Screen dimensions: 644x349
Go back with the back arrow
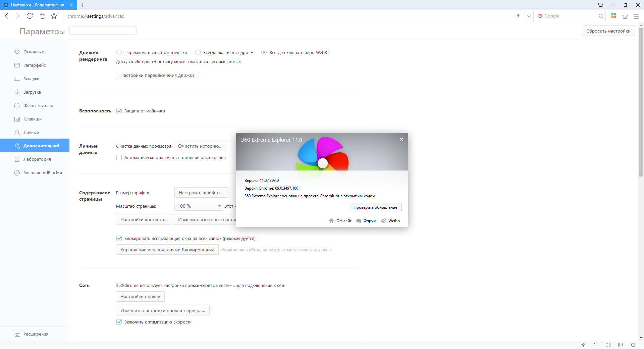coord(7,16)
